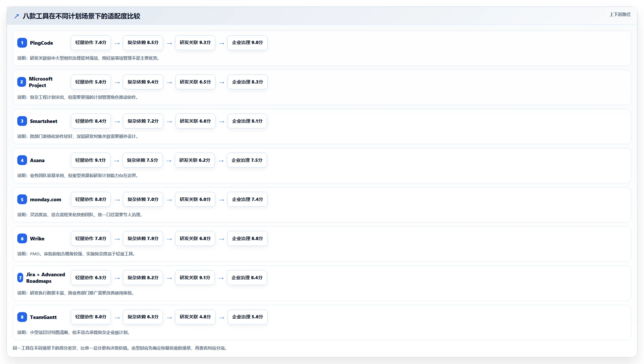
Task: Choose Wrike 研发关联 6.8分 chip
Action: (x=195, y=238)
